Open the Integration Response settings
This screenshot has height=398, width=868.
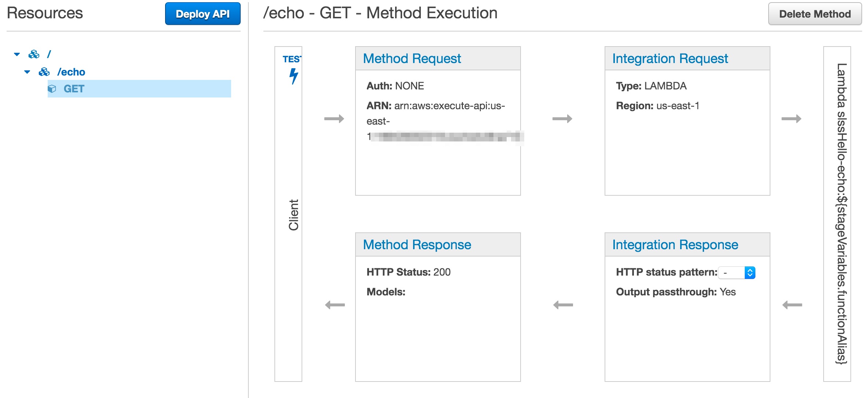tap(675, 245)
